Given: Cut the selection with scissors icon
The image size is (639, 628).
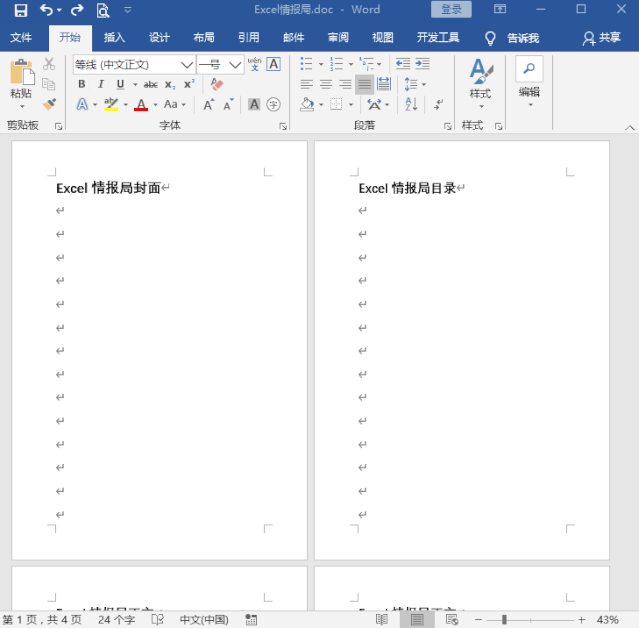Looking at the screenshot, I should point(49,64).
